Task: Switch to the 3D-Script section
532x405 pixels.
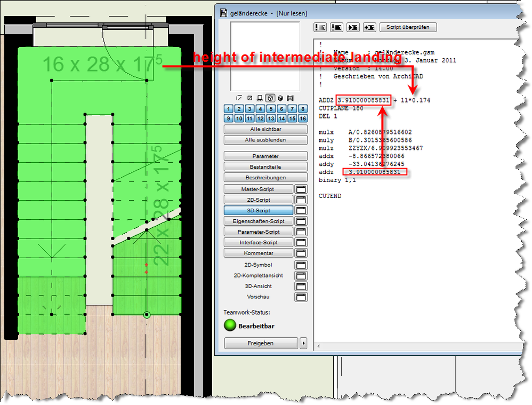Action: pos(258,210)
